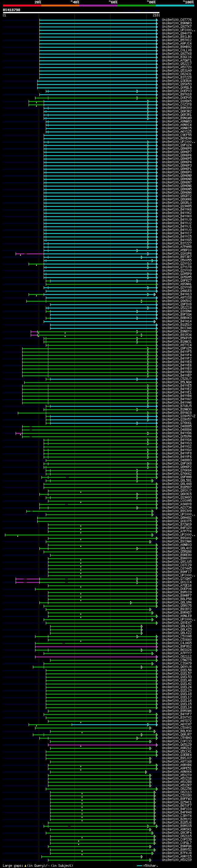Select hit label UniRef100_Q3EBU4
The width and height of the screenshot is (197, 868).
click(176, 81)
